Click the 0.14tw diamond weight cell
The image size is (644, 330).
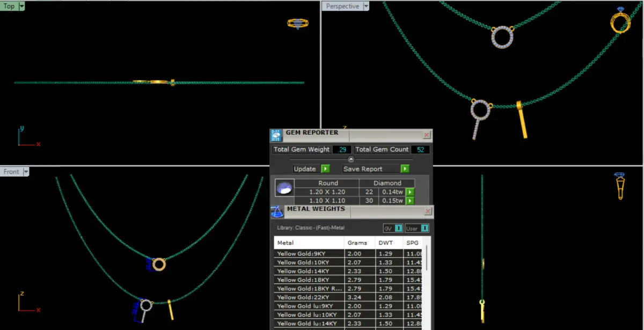click(392, 192)
